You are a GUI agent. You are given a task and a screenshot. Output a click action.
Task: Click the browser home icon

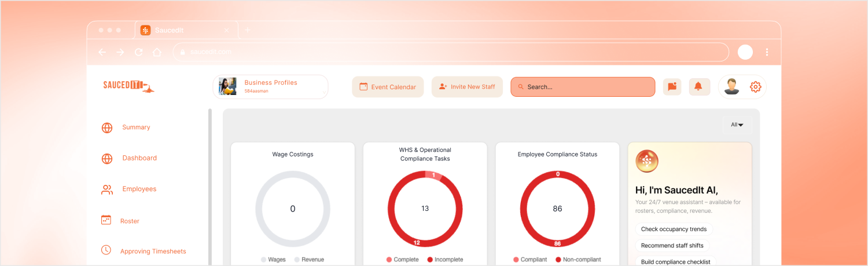tap(157, 52)
